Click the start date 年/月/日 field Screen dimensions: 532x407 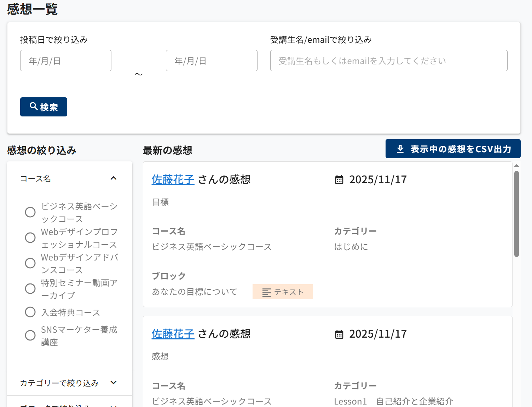click(x=66, y=61)
